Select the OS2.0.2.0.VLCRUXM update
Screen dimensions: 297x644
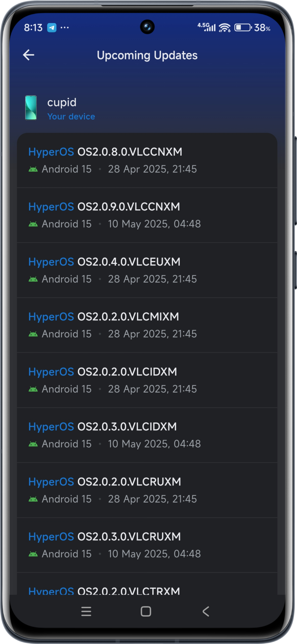147,490
